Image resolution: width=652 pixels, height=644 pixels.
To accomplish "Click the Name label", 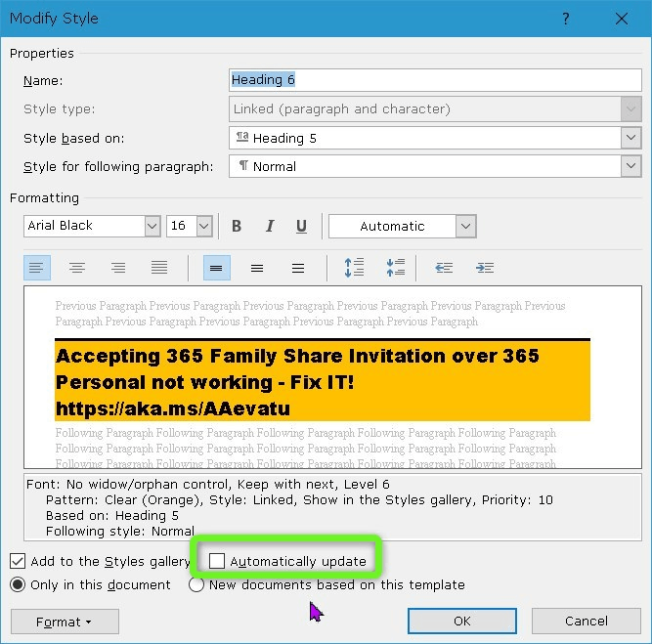I will tap(43, 81).
